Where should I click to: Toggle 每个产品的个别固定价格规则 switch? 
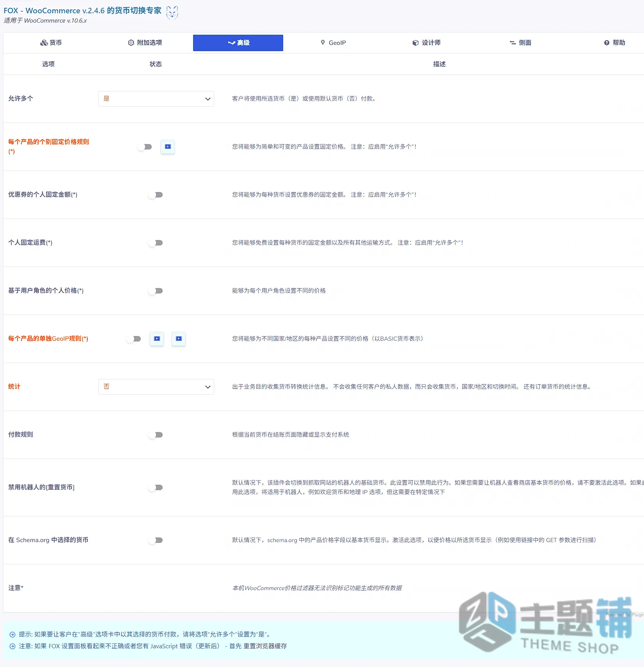(145, 147)
